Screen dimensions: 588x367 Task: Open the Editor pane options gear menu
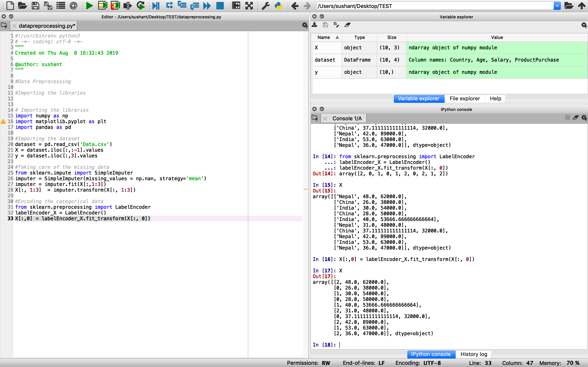304,25
